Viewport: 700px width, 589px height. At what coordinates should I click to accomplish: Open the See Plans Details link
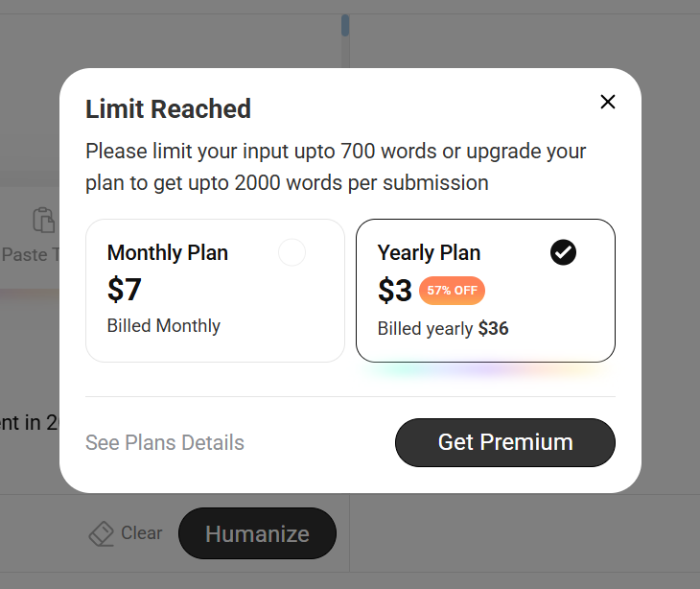(165, 442)
